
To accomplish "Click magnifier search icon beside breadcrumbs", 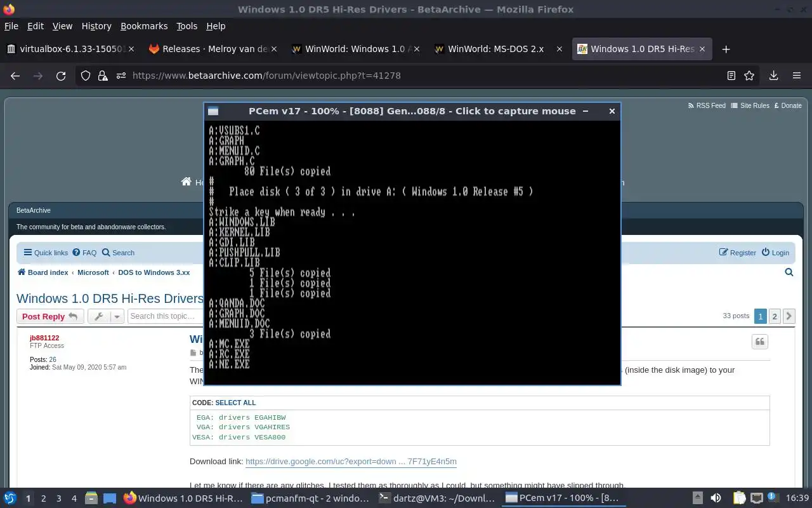I will coord(789,272).
